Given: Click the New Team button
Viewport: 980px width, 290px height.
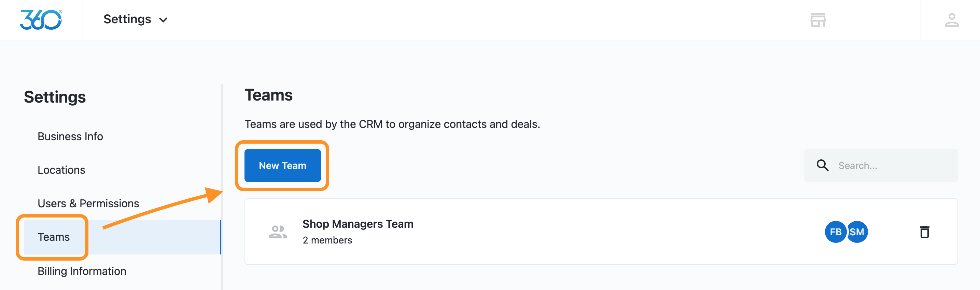Looking at the screenshot, I should (x=282, y=166).
